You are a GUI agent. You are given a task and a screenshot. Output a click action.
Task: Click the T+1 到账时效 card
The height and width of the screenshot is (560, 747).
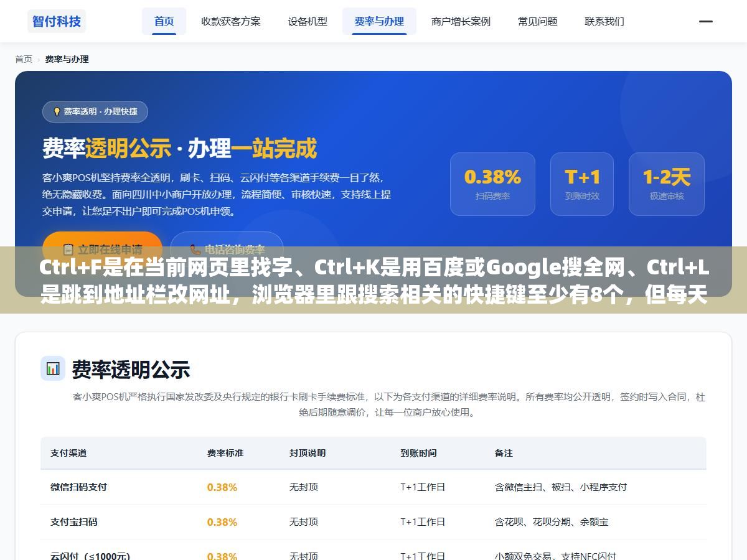point(582,184)
